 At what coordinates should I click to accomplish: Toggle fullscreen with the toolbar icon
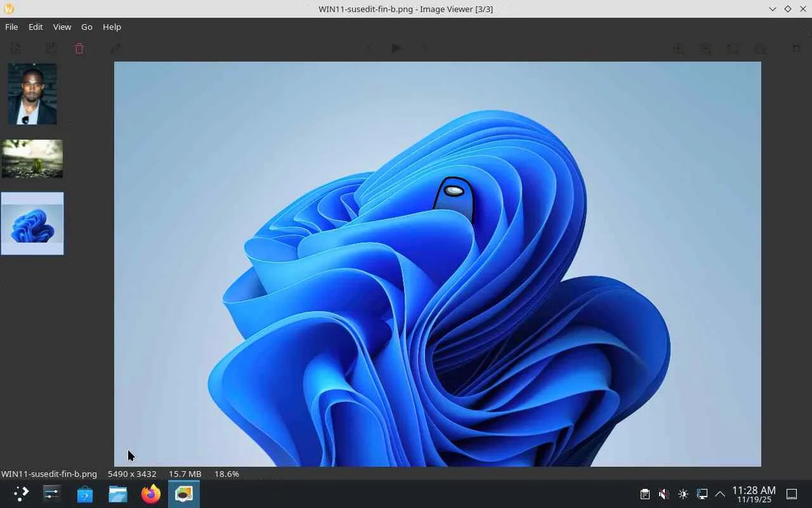point(796,48)
